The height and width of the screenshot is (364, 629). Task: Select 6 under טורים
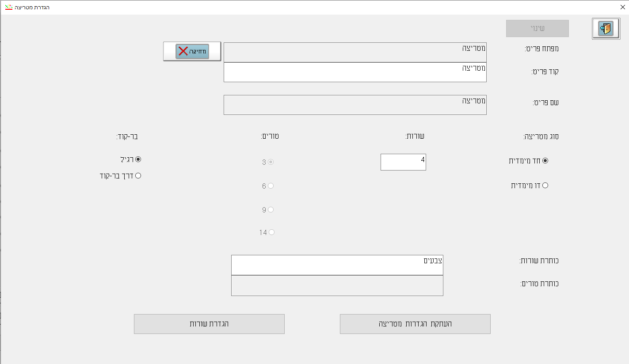271,186
